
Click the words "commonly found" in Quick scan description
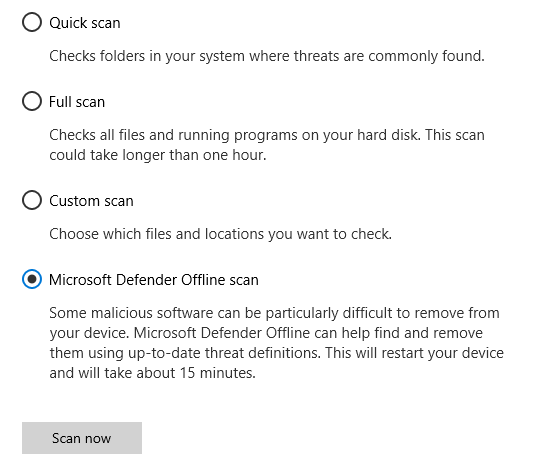(x=426, y=56)
